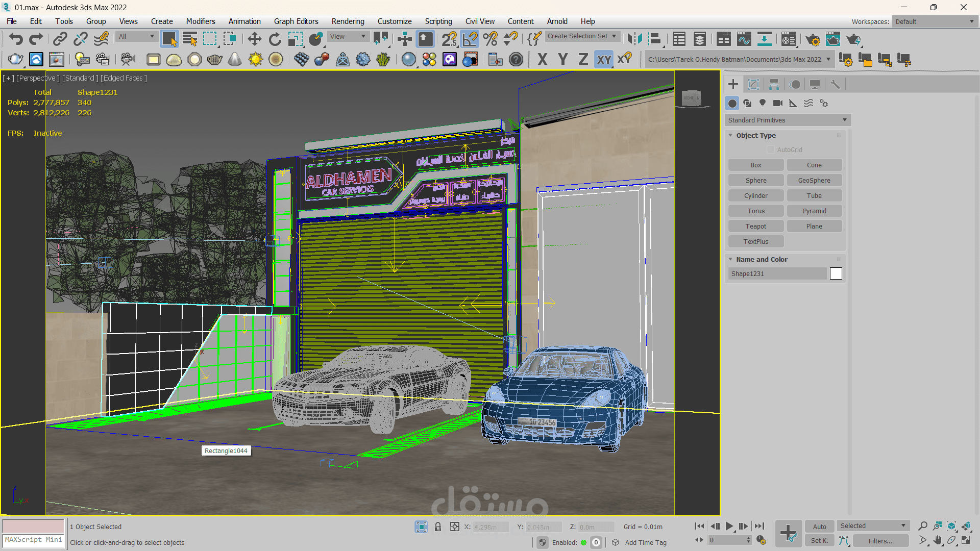This screenshot has height=551, width=980.
Task: Open the Modify command panel tab
Action: 753,84
